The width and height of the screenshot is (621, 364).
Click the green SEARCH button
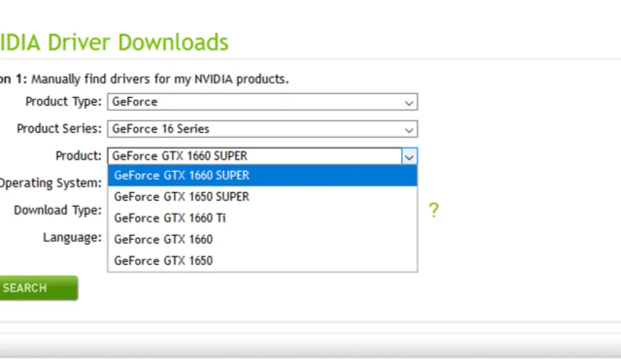38,288
